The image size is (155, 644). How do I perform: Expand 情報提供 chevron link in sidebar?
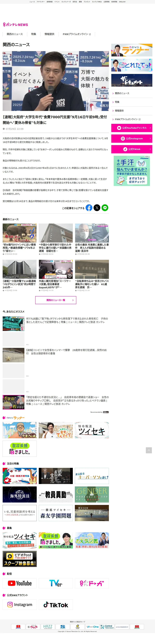coord(132,111)
